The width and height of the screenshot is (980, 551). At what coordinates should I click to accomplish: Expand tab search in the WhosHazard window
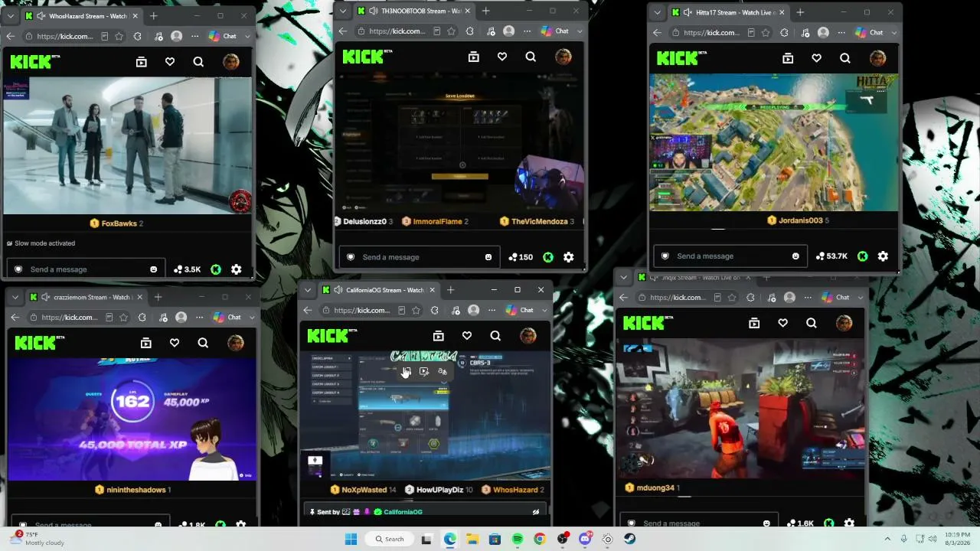[11, 16]
